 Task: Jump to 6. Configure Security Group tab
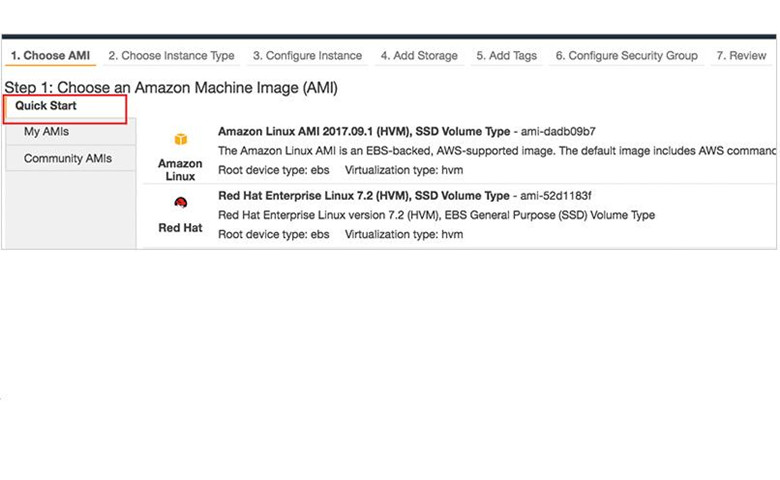pos(626,56)
